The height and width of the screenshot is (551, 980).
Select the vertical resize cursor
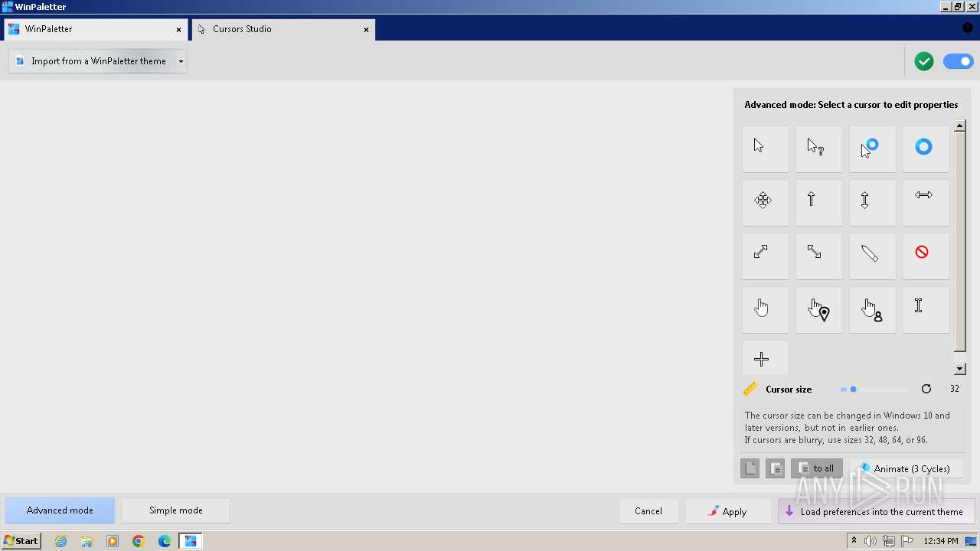pyautogui.click(x=872, y=202)
